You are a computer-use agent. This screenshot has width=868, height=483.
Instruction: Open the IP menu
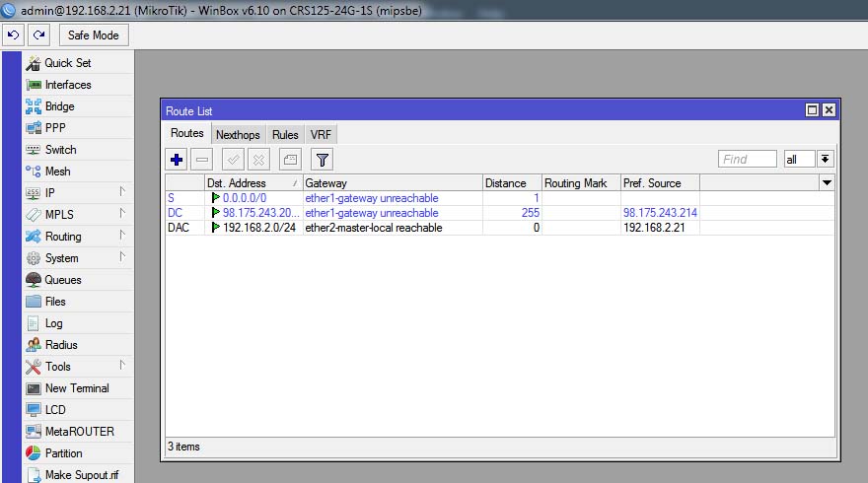tap(78, 193)
